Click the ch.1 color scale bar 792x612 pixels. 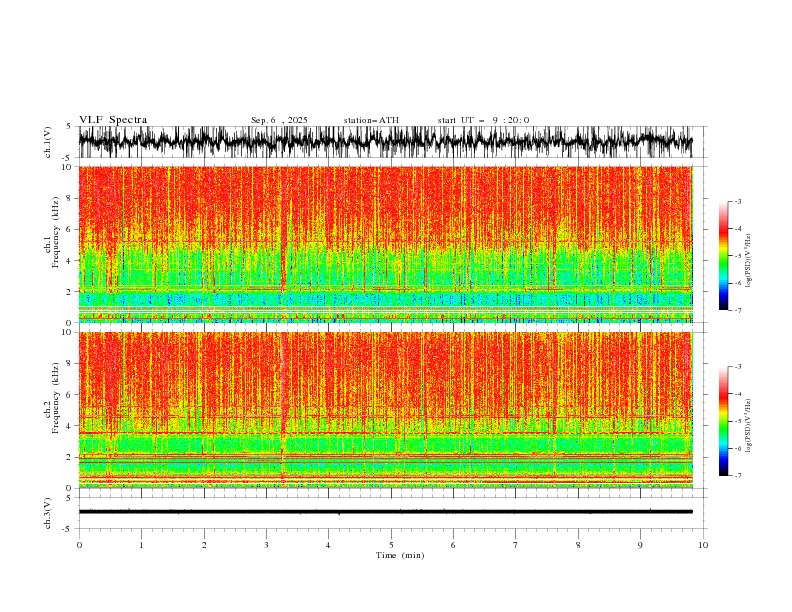tap(723, 256)
